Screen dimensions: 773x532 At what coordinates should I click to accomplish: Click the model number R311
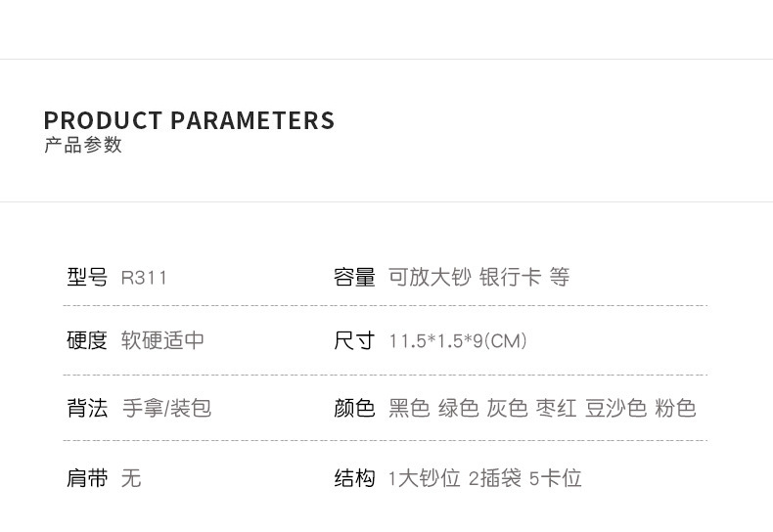(x=144, y=278)
